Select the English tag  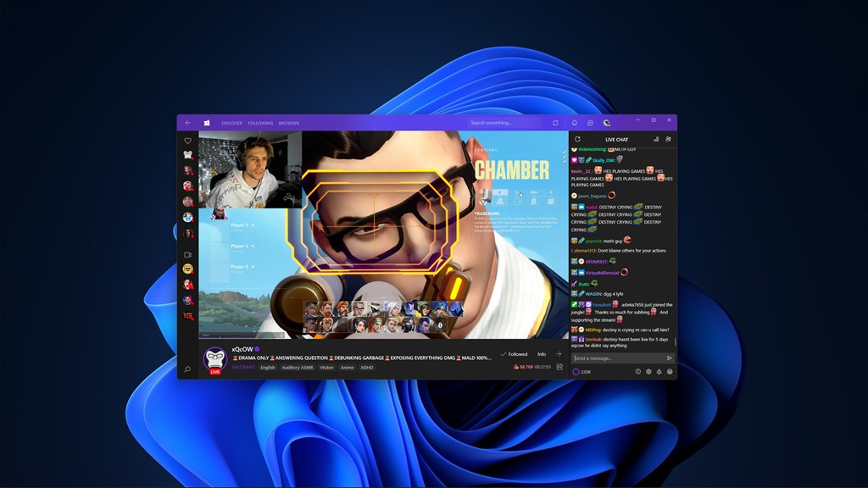point(268,368)
